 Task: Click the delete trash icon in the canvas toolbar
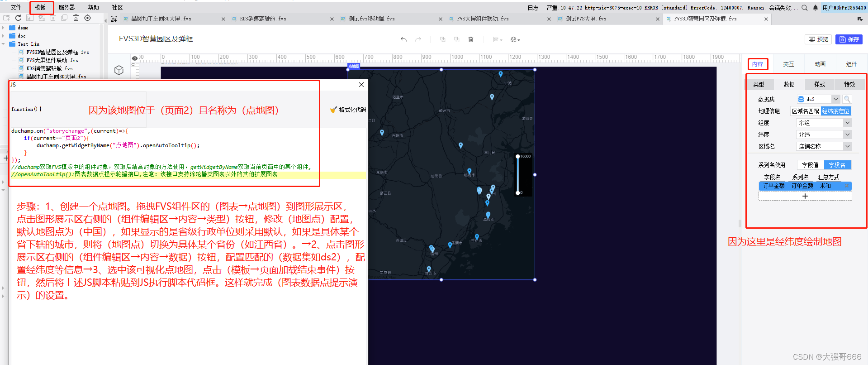471,39
